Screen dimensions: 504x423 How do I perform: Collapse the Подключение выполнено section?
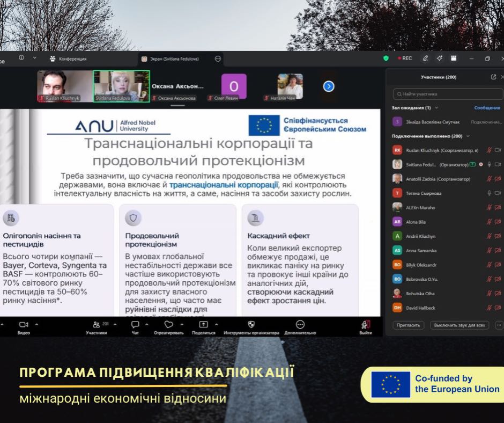coord(468,136)
